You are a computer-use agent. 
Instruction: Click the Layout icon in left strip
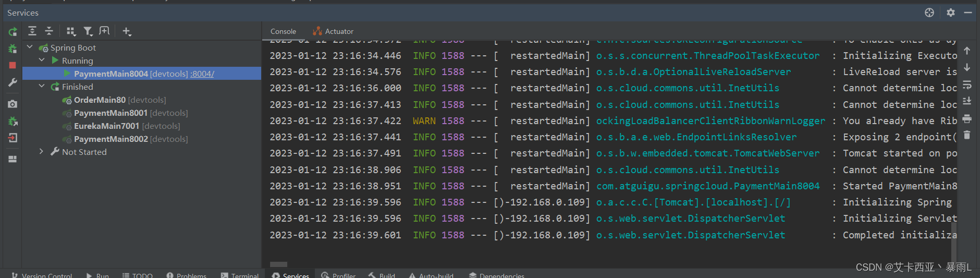[13, 159]
